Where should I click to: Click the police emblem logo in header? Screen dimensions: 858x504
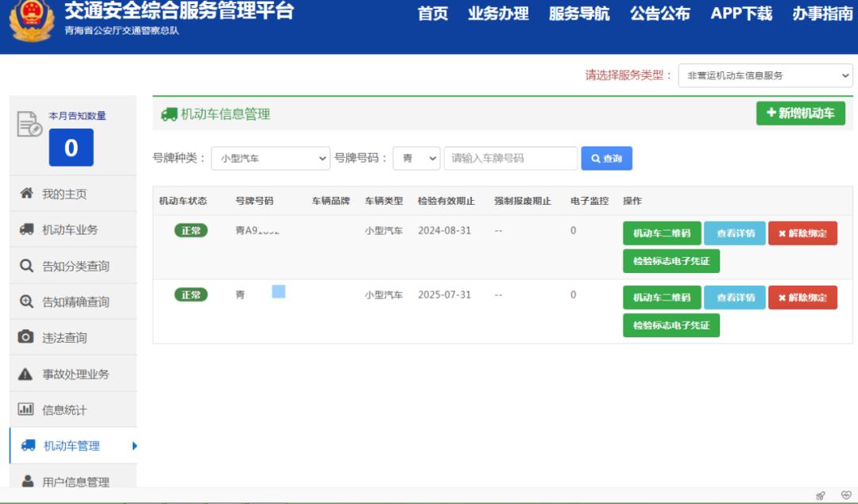(x=32, y=21)
